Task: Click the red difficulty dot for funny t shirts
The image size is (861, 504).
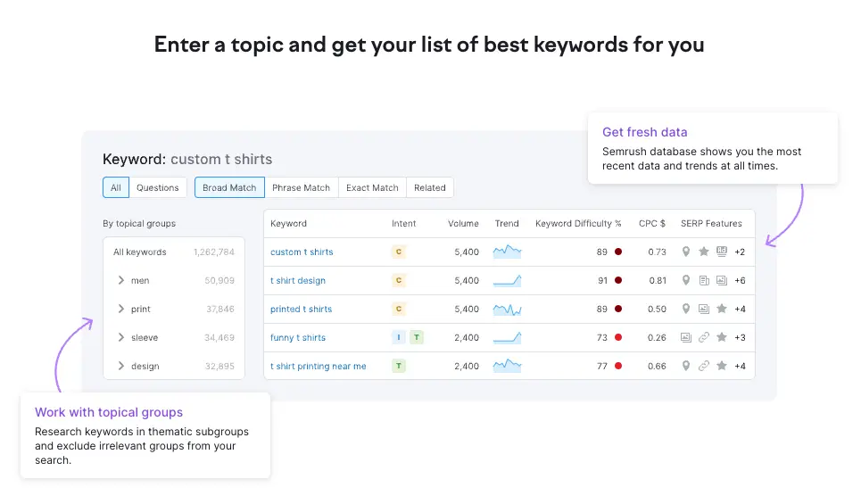Action: pos(618,337)
